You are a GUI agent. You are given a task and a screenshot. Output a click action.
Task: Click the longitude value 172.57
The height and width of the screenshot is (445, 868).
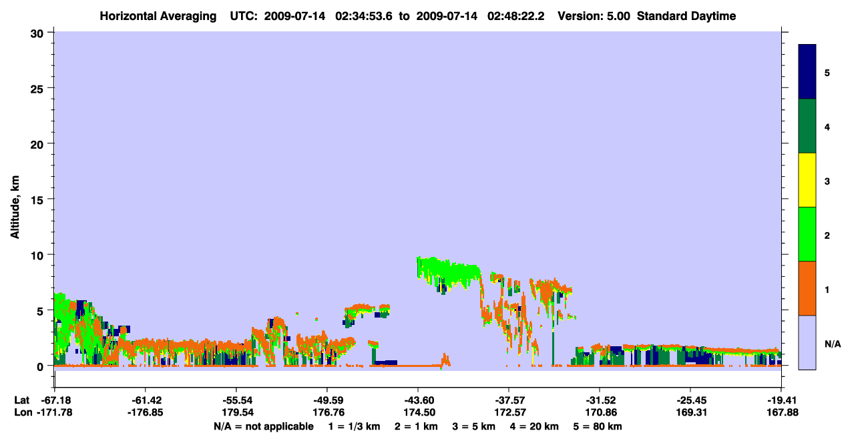(509, 412)
